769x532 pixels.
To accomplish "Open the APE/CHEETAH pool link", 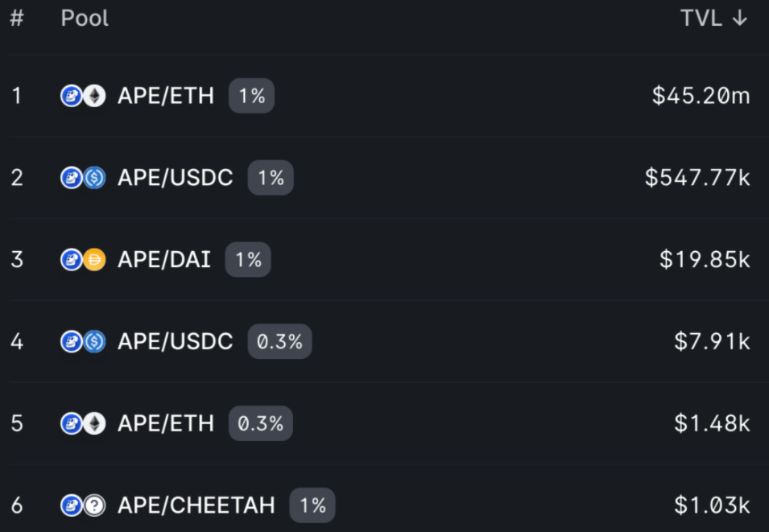I will click(x=196, y=505).
